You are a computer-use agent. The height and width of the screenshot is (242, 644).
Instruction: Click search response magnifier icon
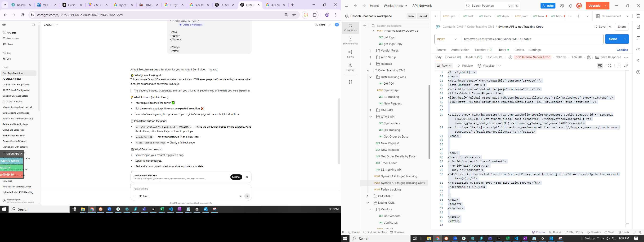[609, 66]
